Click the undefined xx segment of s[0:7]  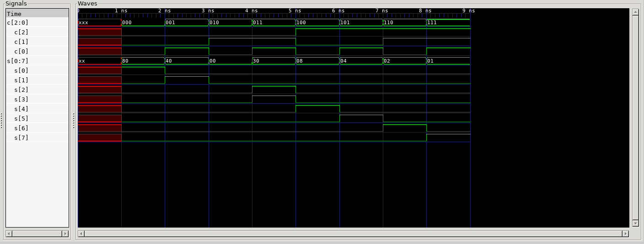coord(100,61)
